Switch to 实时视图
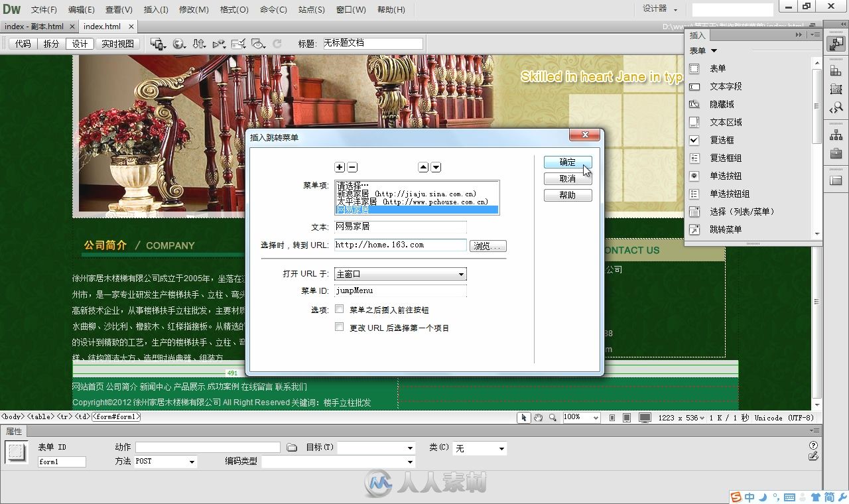The height and width of the screenshot is (504, 849). 117,44
